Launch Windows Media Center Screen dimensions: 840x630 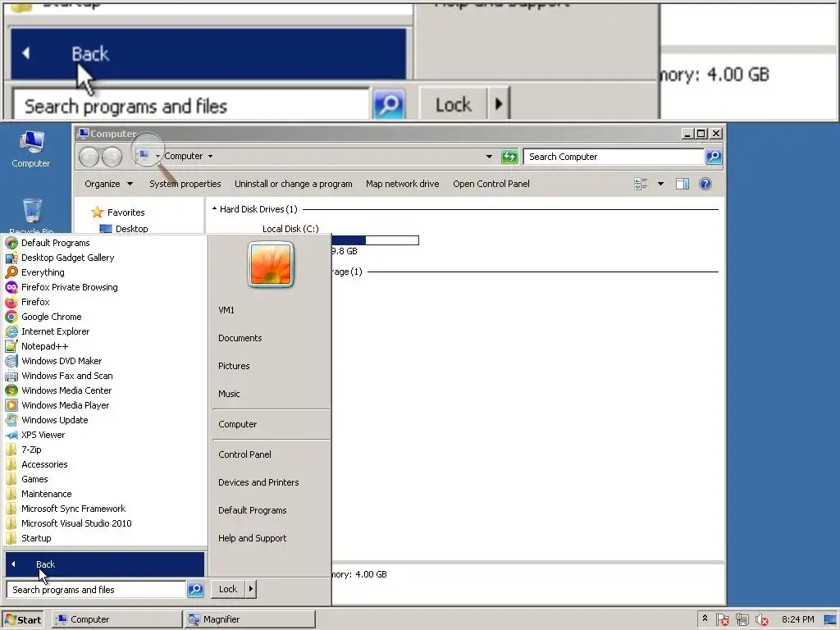pos(105,390)
